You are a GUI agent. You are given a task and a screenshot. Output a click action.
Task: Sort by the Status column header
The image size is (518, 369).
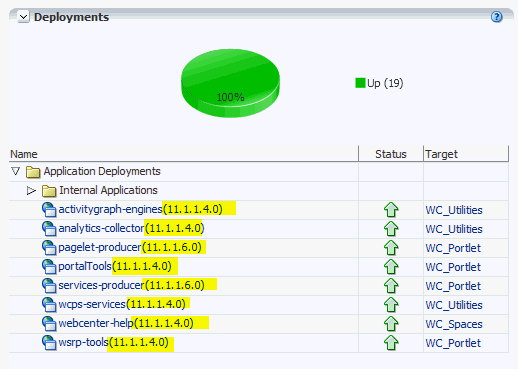(x=391, y=154)
